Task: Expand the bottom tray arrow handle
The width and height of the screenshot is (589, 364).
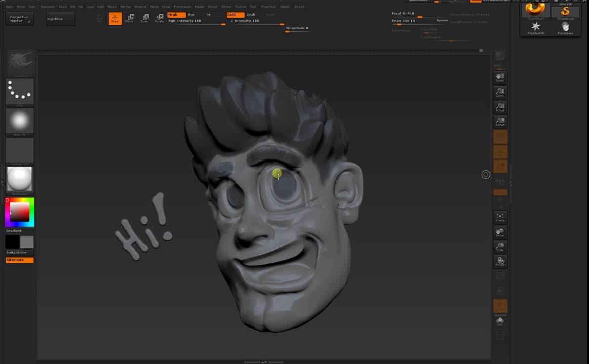Action: [x=264, y=362]
